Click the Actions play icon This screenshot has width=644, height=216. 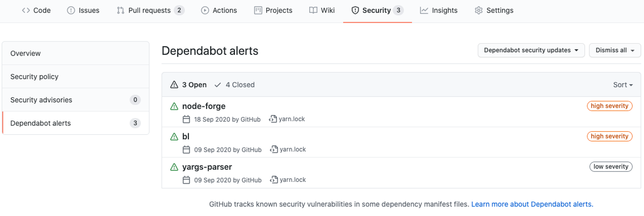205,11
